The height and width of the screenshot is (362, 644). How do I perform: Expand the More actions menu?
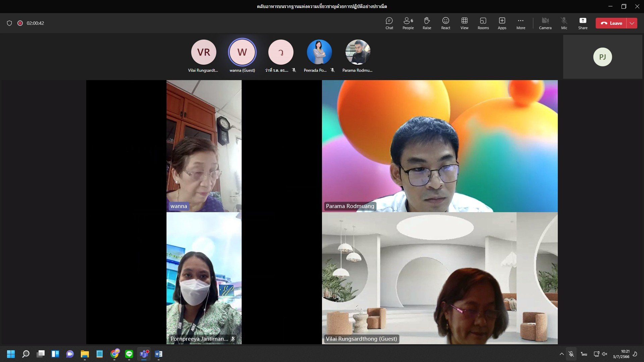tap(521, 23)
